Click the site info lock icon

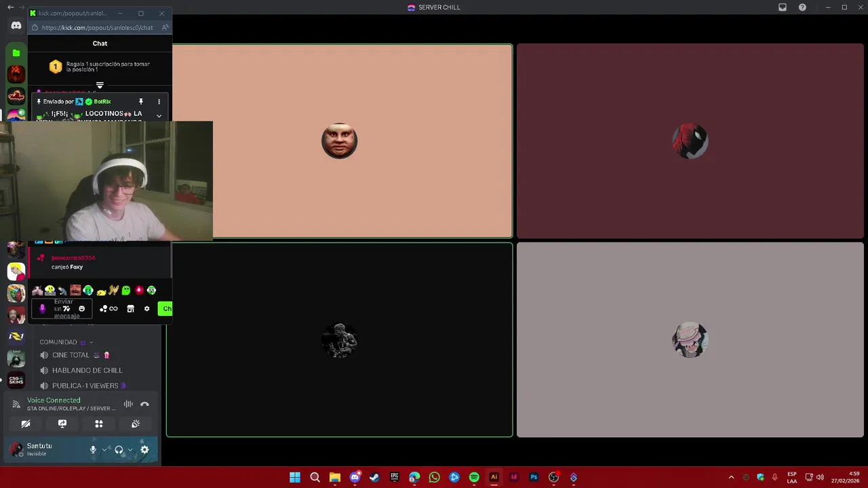[35, 28]
